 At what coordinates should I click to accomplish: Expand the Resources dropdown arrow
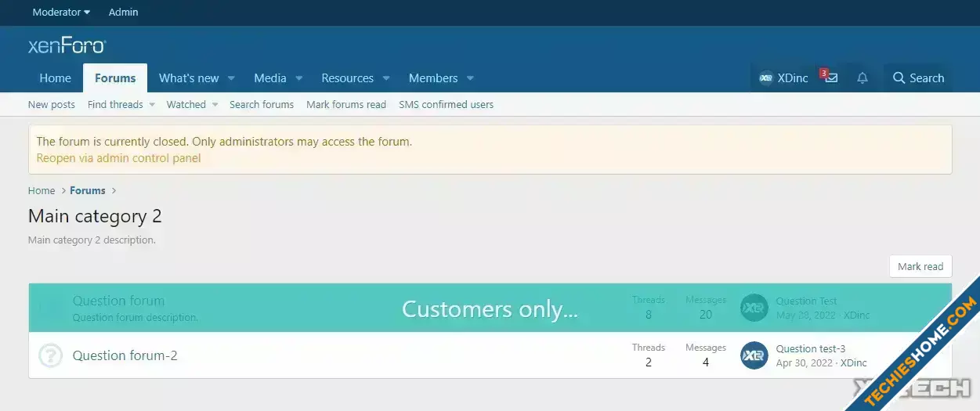pyautogui.click(x=385, y=78)
